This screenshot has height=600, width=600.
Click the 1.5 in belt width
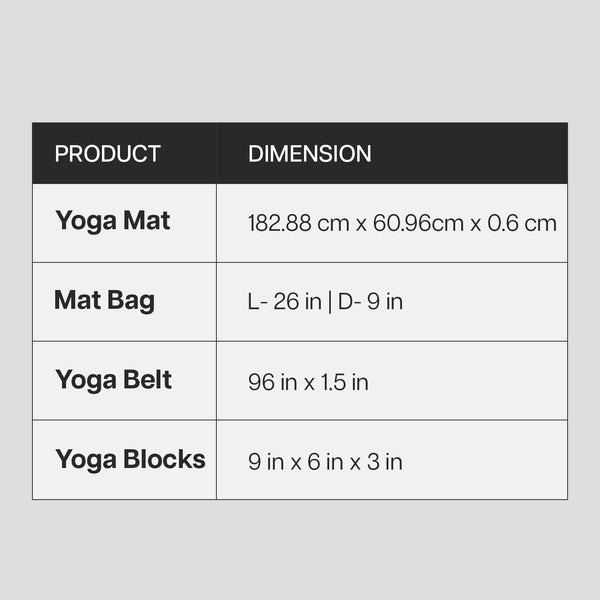[x=344, y=382]
